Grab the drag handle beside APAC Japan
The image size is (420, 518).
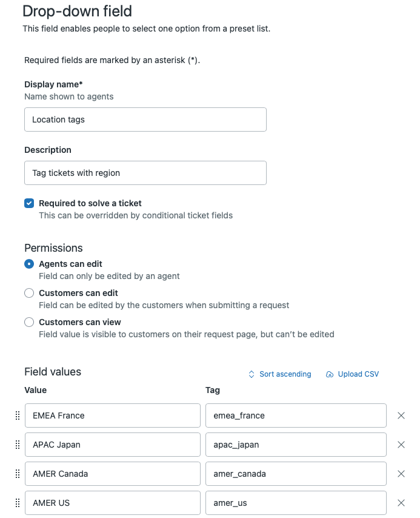coord(18,445)
